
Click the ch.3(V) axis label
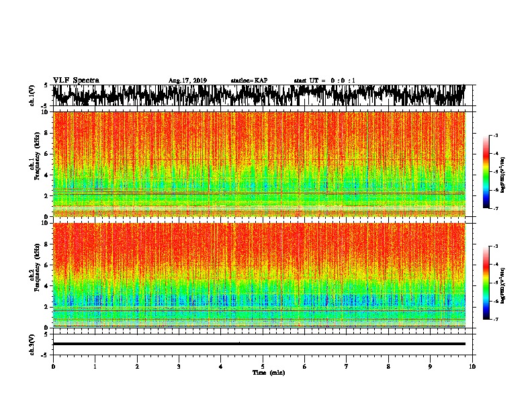(x=32, y=345)
